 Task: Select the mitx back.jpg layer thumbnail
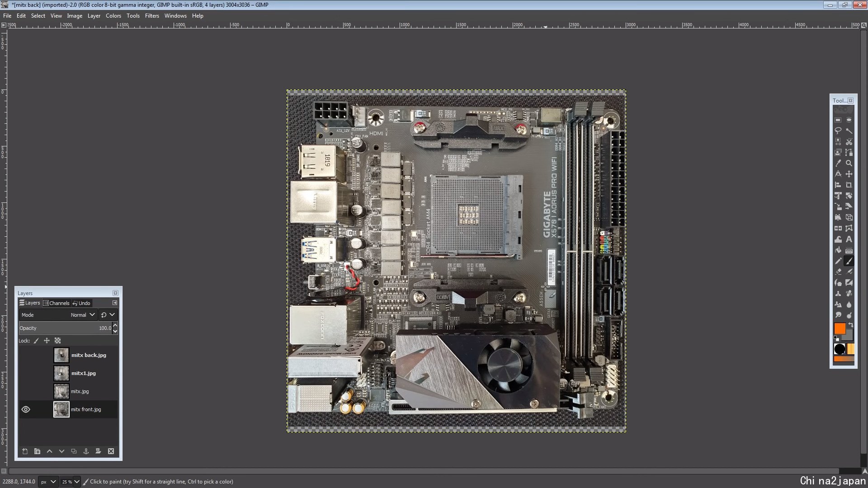(x=61, y=355)
